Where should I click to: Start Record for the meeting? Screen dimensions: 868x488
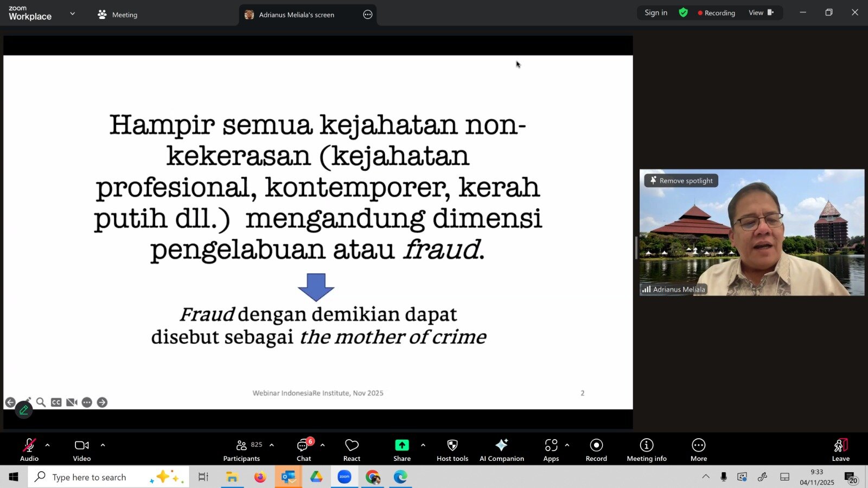tap(596, 449)
